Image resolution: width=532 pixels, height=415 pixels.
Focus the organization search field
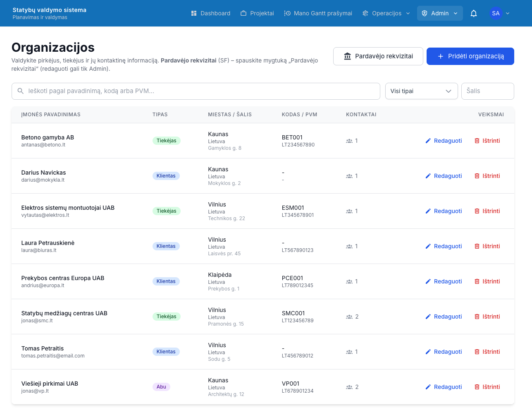(196, 91)
